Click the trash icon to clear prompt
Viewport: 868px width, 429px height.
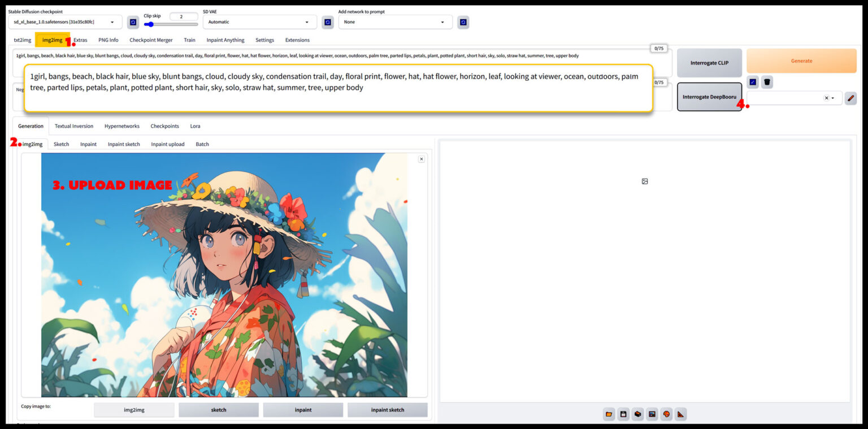(767, 82)
